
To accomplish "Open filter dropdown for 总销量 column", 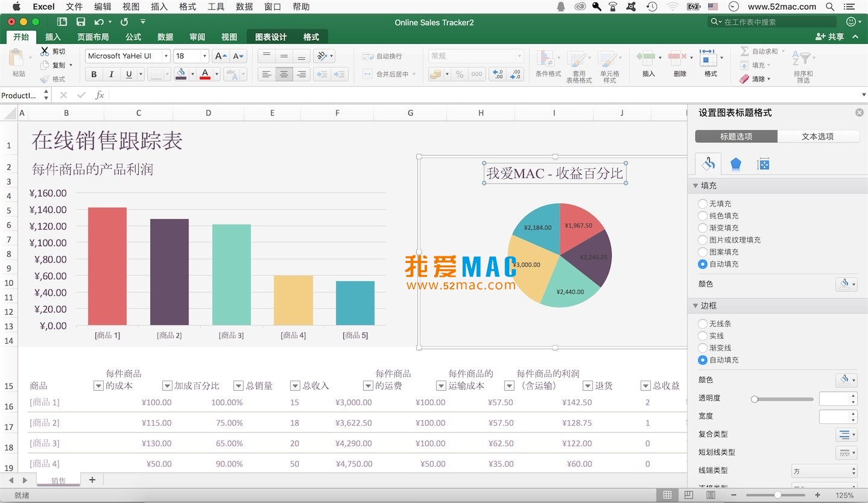I will coord(295,386).
